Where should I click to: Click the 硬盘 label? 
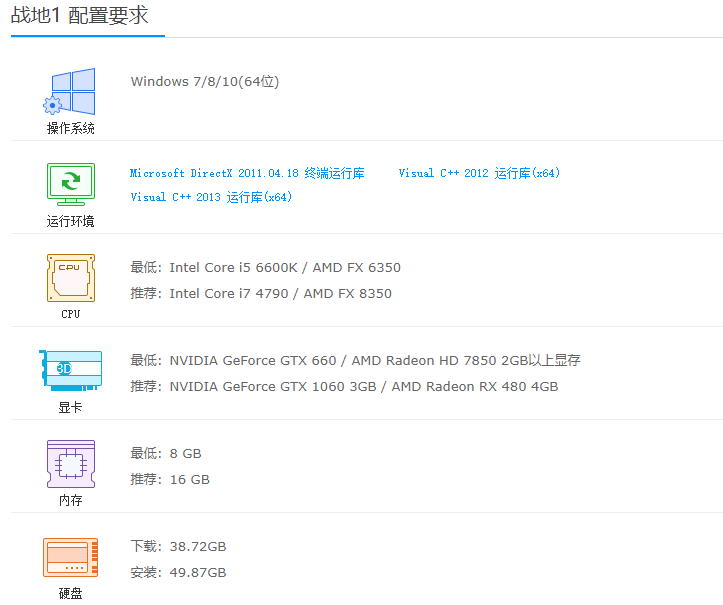coord(71,593)
